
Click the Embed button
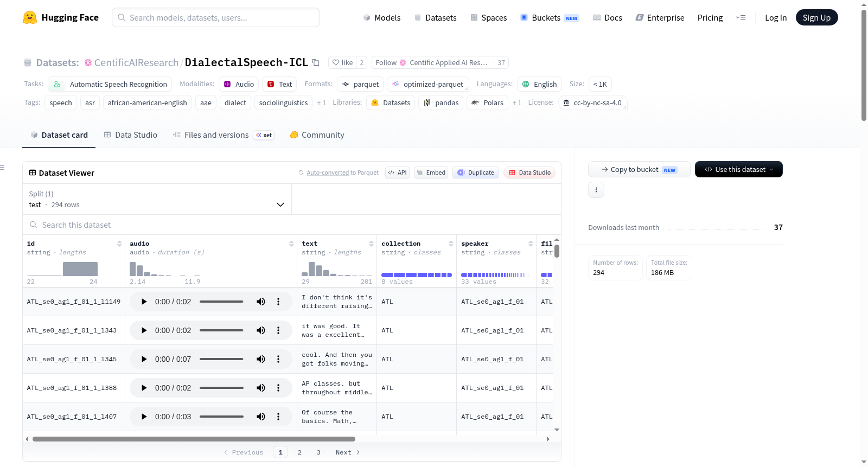pos(431,172)
